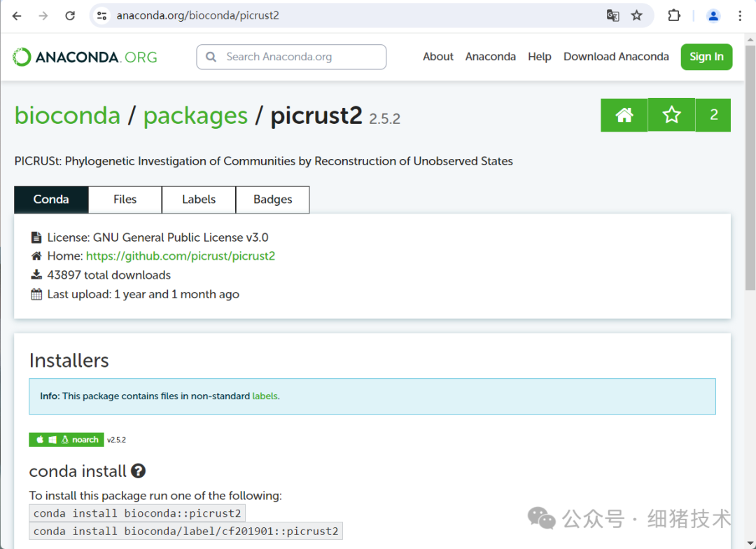Click the translate page icon
756x549 pixels.
[x=612, y=15]
